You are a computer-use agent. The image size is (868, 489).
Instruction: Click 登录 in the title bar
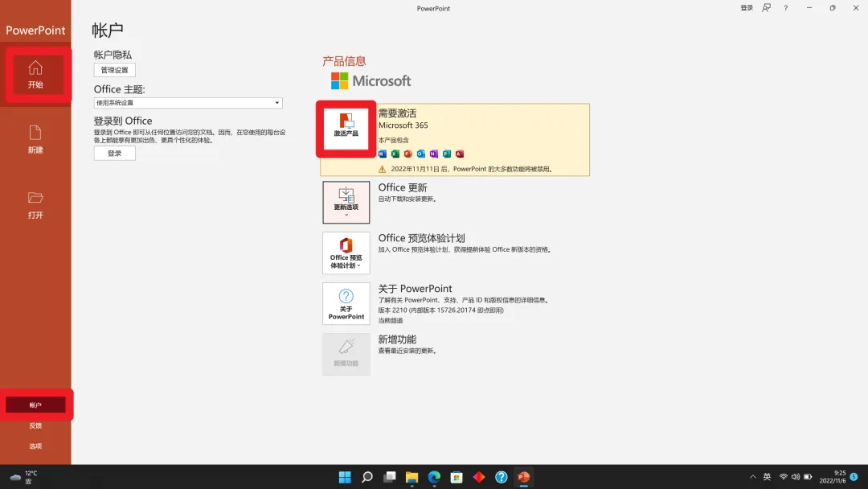747,8
